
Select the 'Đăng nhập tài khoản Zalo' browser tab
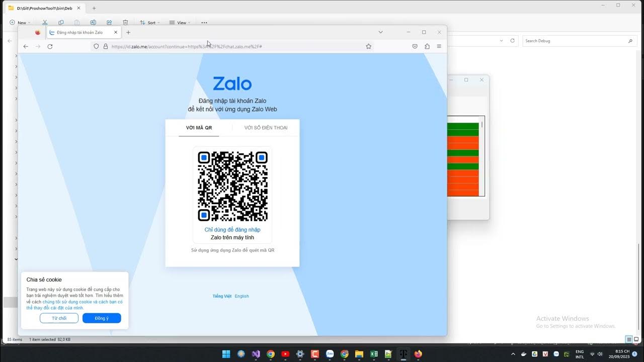click(x=83, y=32)
